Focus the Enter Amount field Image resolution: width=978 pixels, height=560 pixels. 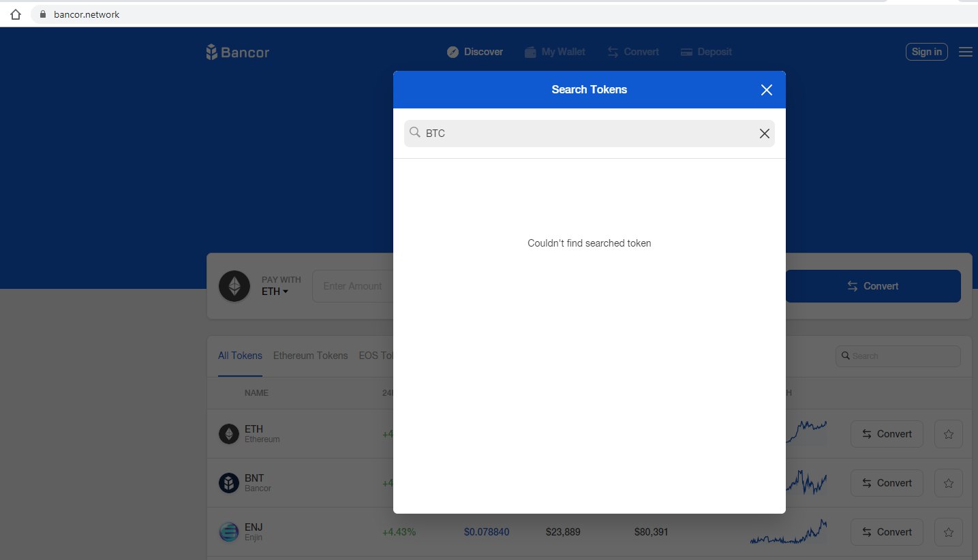point(352,286)
